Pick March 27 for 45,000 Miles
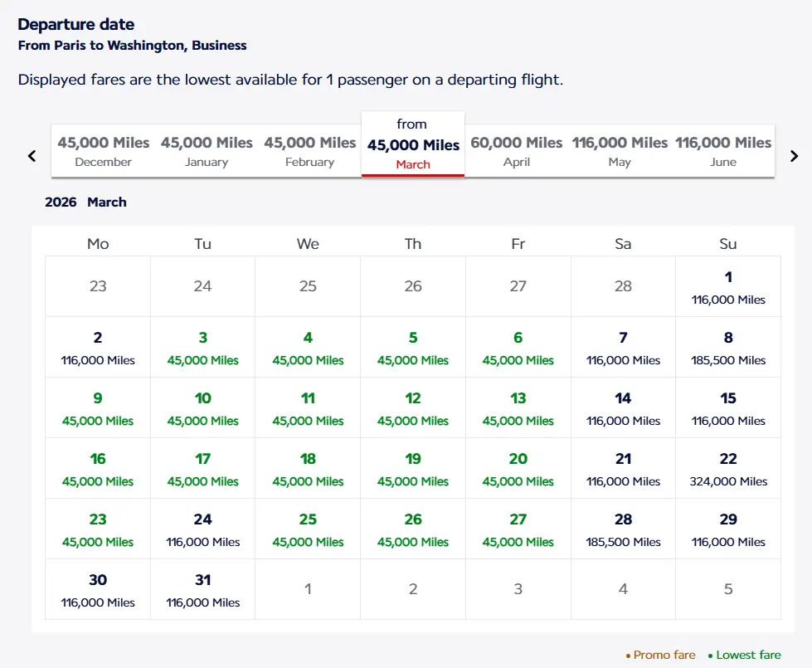 (x=518, y=529)
